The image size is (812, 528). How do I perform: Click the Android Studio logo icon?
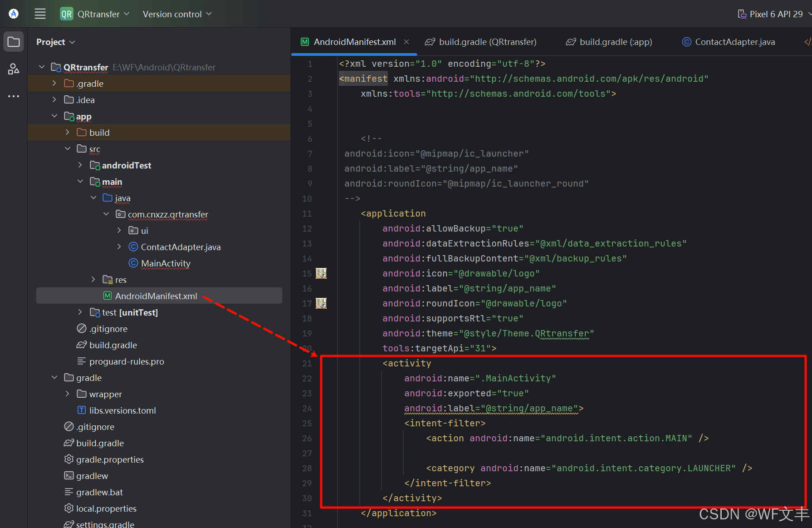point(14,14)
